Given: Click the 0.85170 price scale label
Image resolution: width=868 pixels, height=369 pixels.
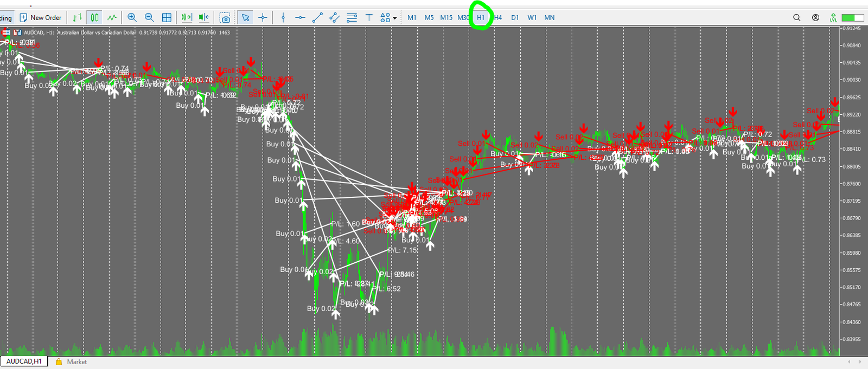Looking at the screenshot, I should pos(852,288).
